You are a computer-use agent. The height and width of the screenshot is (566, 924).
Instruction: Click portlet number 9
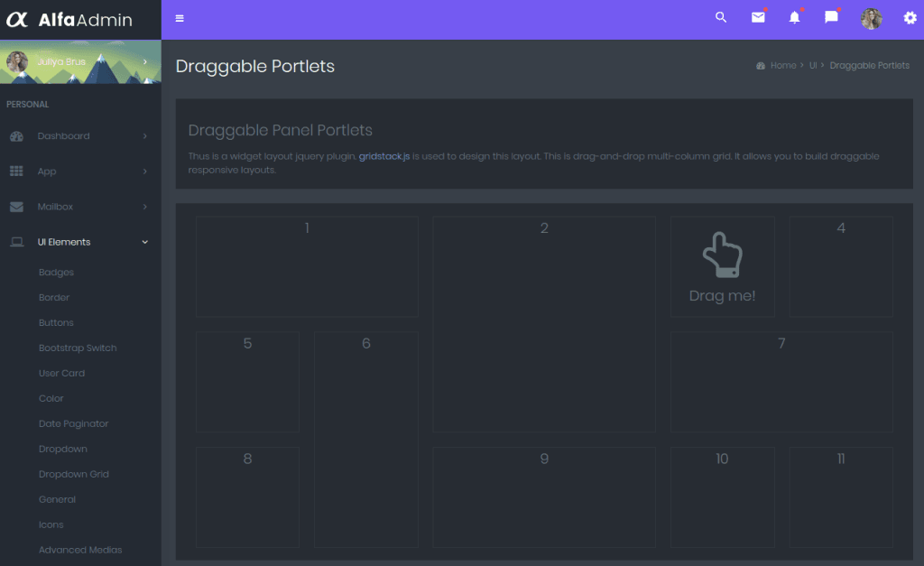click(544, 497)
